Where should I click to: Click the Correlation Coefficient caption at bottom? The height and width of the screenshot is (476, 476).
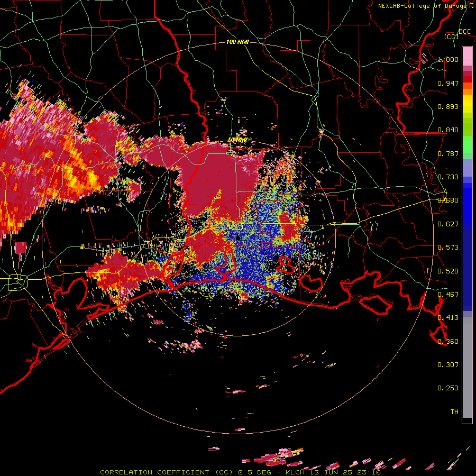[x=240, y=472]
